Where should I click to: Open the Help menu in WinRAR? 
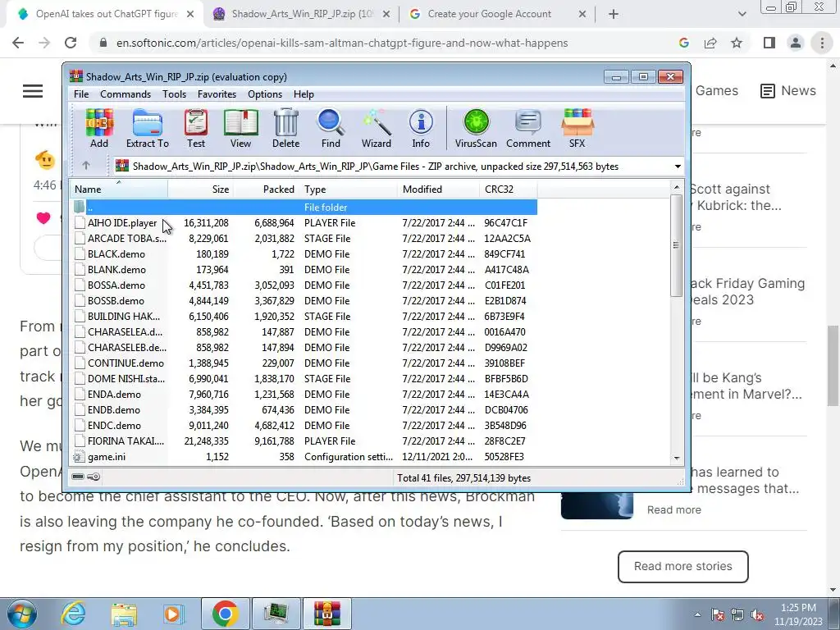pos(304,94)
